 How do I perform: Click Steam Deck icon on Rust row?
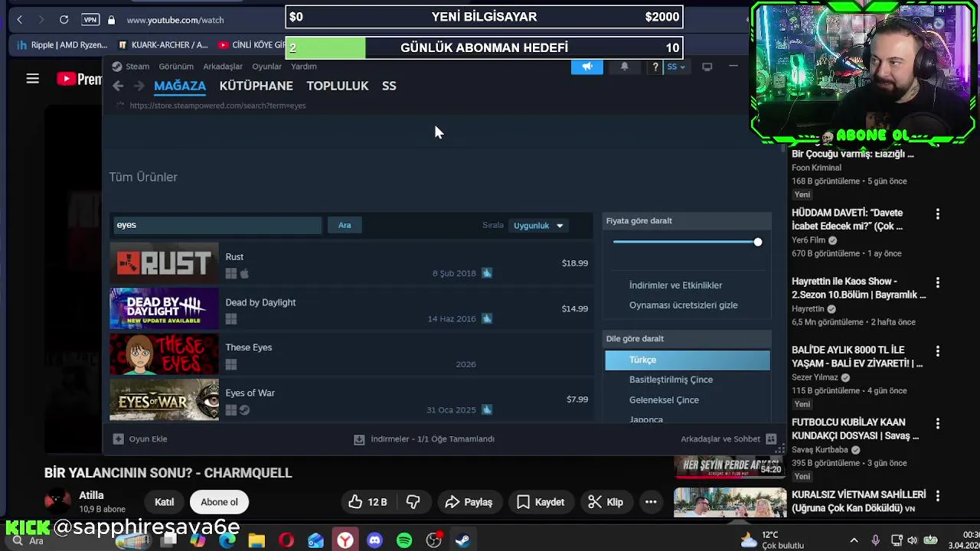(x=486, y=273)
